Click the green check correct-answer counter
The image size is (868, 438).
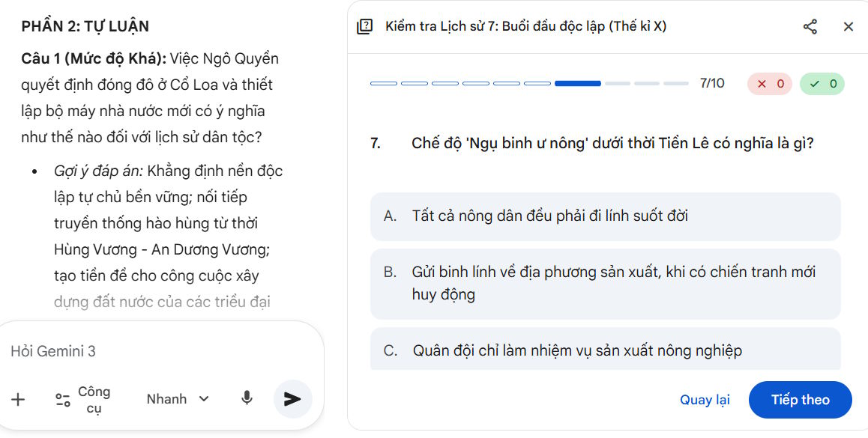822,83
